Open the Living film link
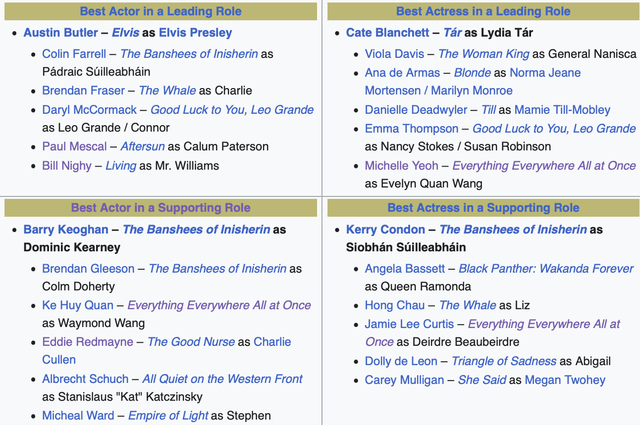Screen dimensions: 640x425 [121, 166]
